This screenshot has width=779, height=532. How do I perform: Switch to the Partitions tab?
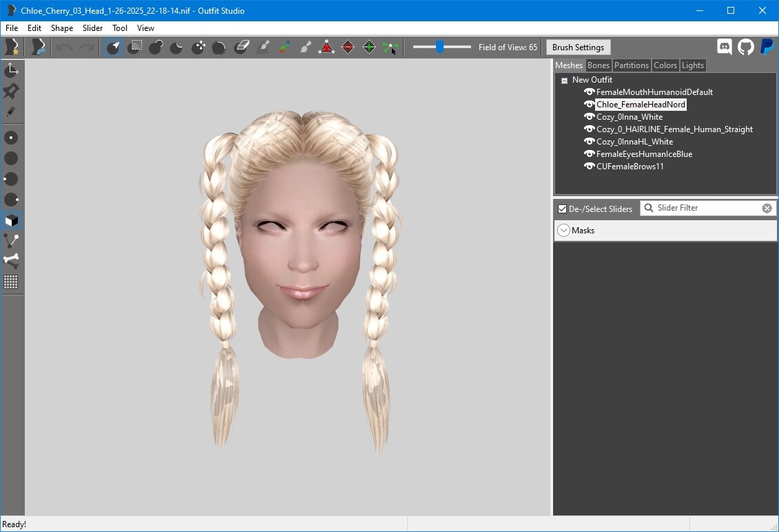click(632, 65)
